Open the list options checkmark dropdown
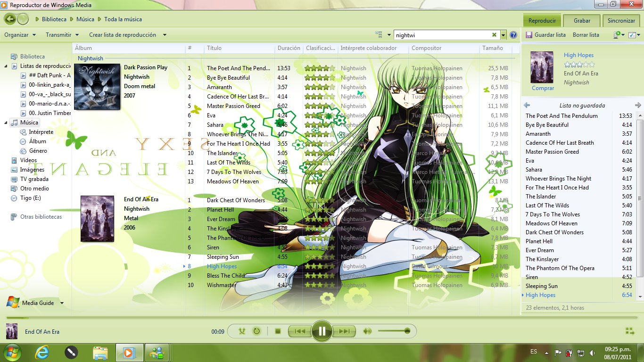This screenshot has height=362, width=644. pos(634,35)
